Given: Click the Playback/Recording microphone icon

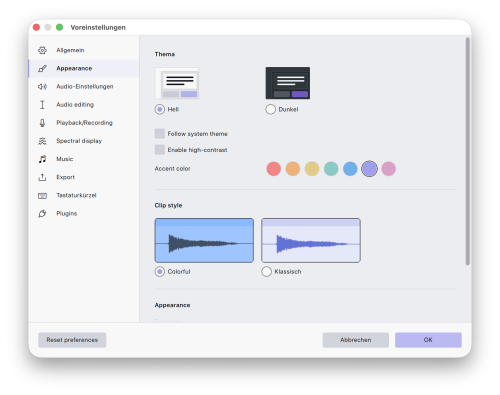Looking at the screenshot, I should [x=42, y=123].
